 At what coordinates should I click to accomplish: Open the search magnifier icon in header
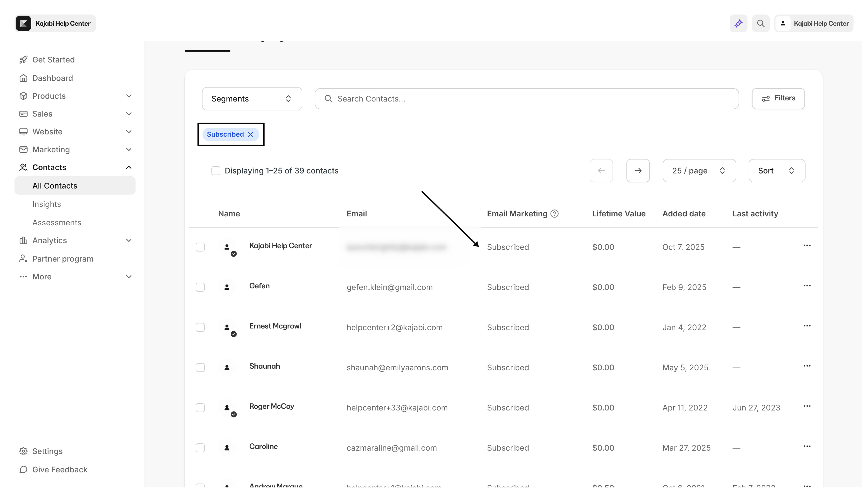point(761,23)
